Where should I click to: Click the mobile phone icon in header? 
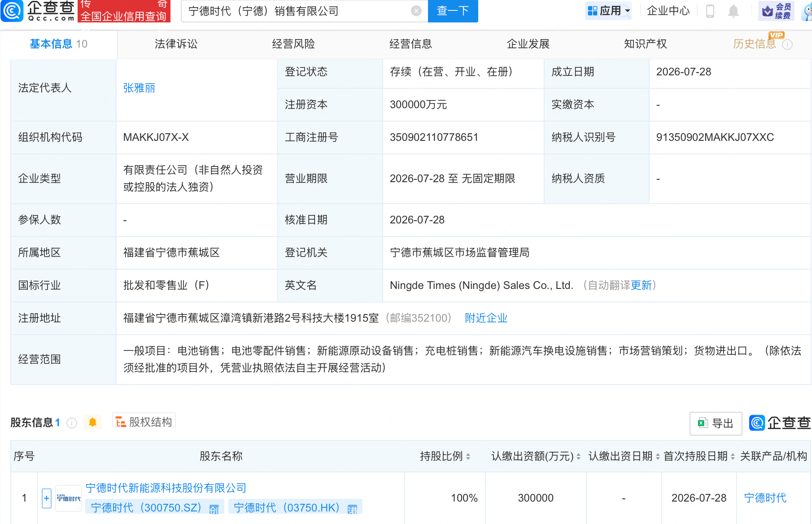coord(710,11)
